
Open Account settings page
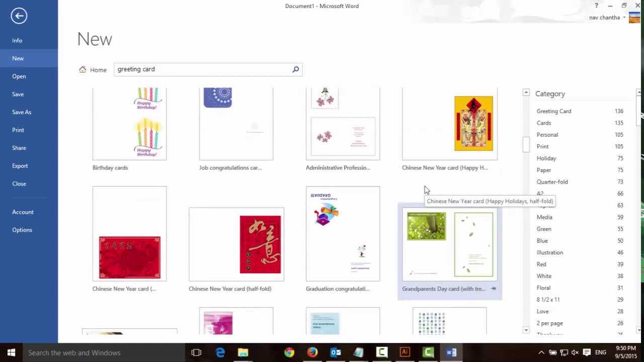pos(29,212)
